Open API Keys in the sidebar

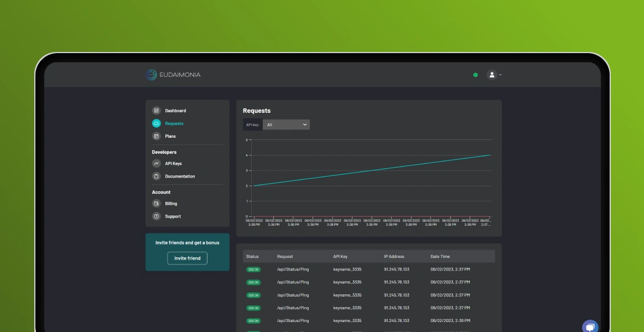[x=173, y=164]
